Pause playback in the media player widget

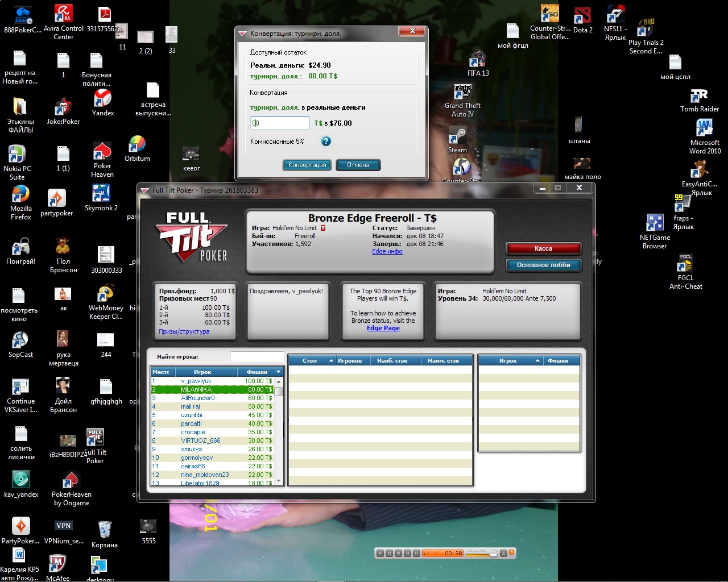[x=389, y=553]
